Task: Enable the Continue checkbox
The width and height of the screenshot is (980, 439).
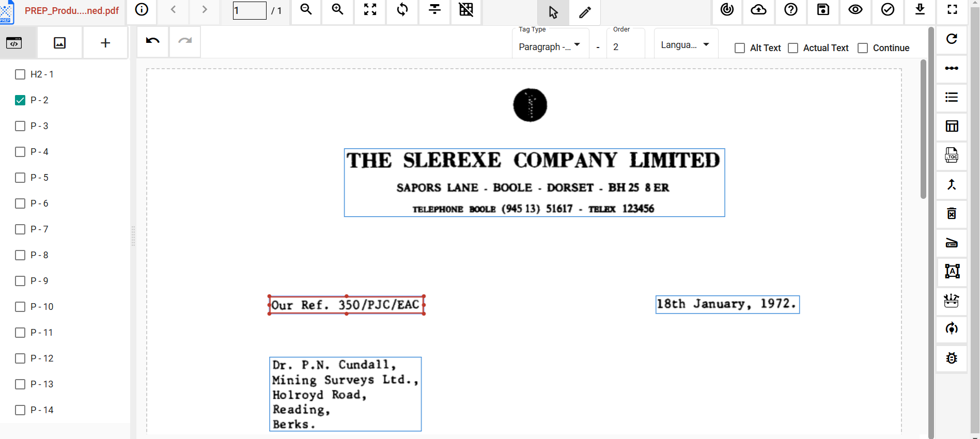Action: pos(863,48)
